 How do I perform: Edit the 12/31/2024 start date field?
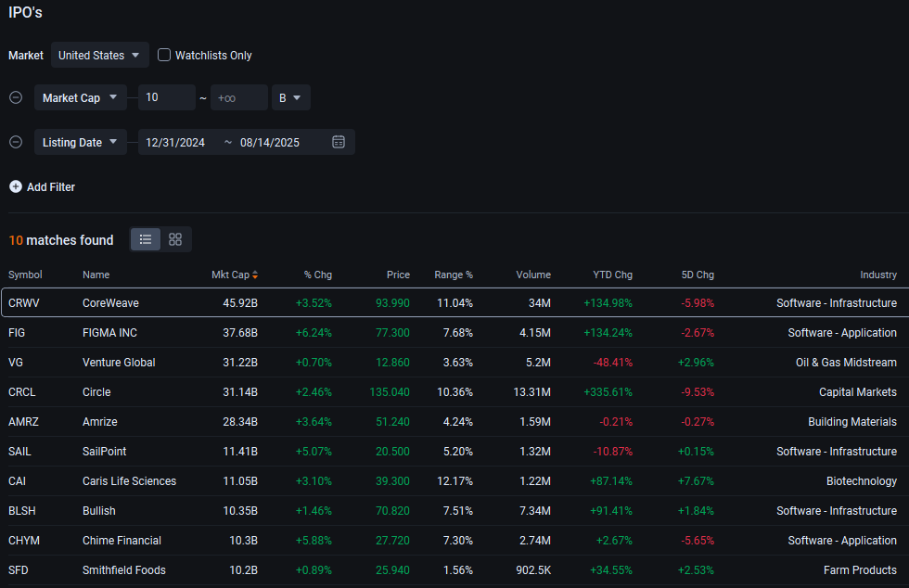click(176, 142)
